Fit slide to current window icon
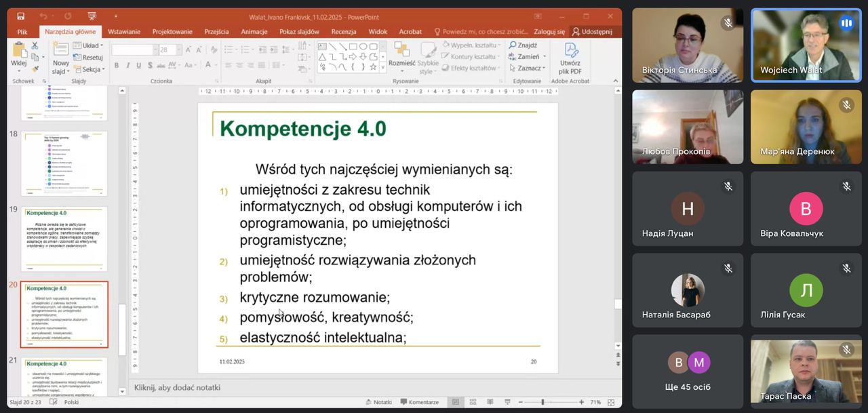 click(x=611, y=402)
